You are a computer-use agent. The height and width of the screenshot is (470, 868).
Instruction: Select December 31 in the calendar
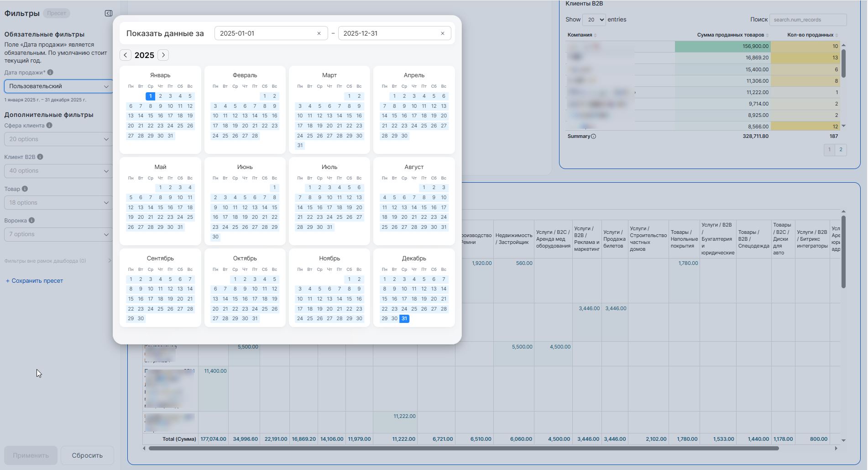tap(404, 318)
